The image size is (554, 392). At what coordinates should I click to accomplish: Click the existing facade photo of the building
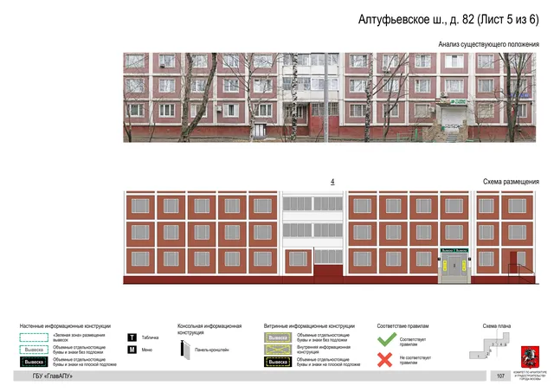[329, 98]
